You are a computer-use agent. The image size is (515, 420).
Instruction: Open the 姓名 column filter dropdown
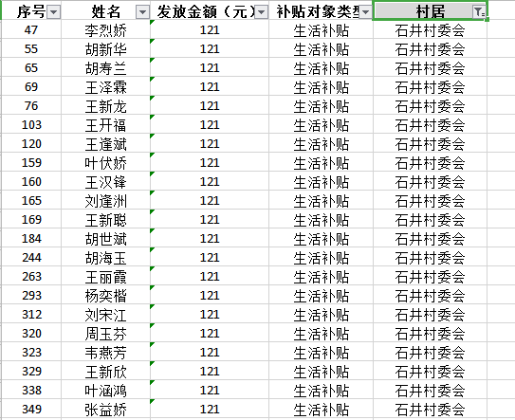pos(142,12)
